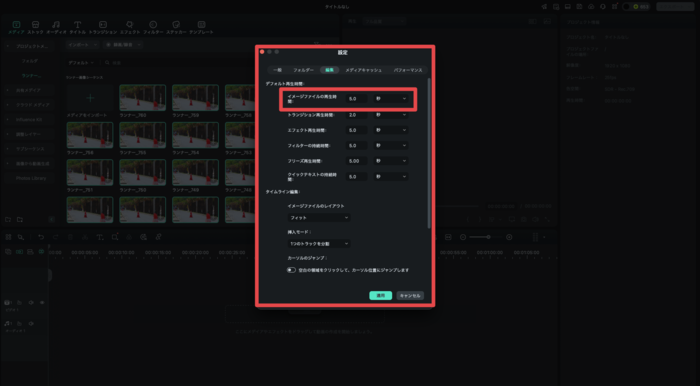This screenshot has width=700, height=386.
Task: Open unit dropdown for フリーズ再生時間
Action: click(391, 161)
